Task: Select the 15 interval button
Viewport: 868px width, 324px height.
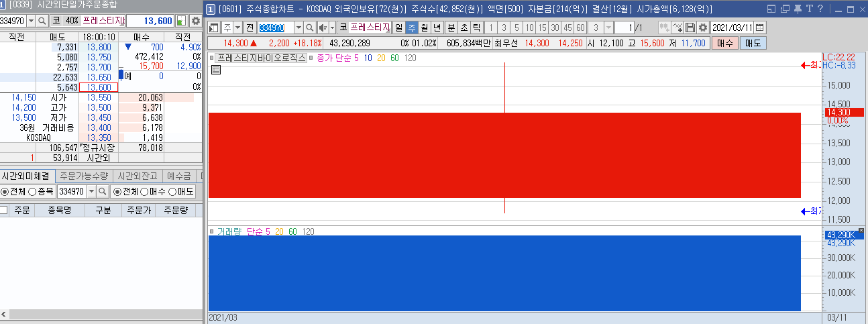Action: [x=542, y=28]
